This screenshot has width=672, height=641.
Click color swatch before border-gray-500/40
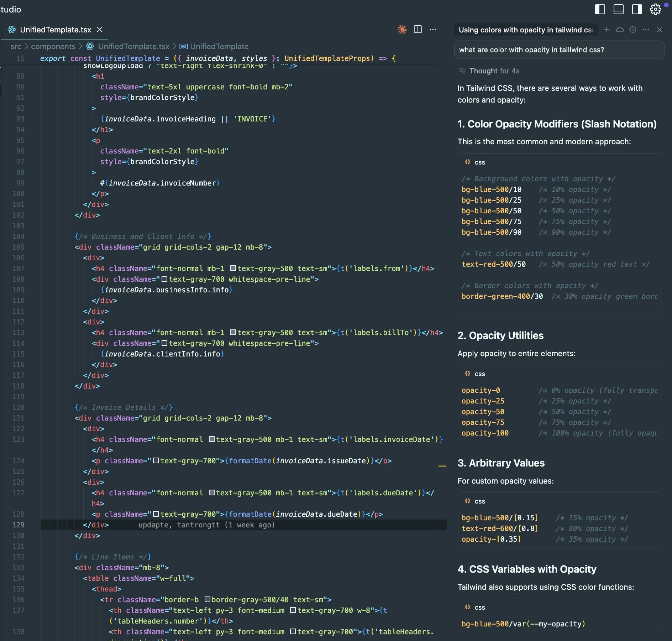click(208, 600)
